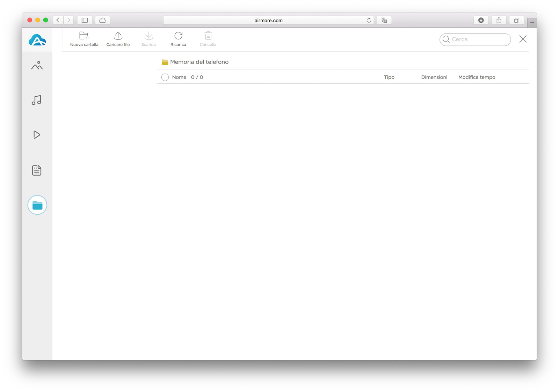
Task: Go forward in Safari history
Action: click(68, 20)
